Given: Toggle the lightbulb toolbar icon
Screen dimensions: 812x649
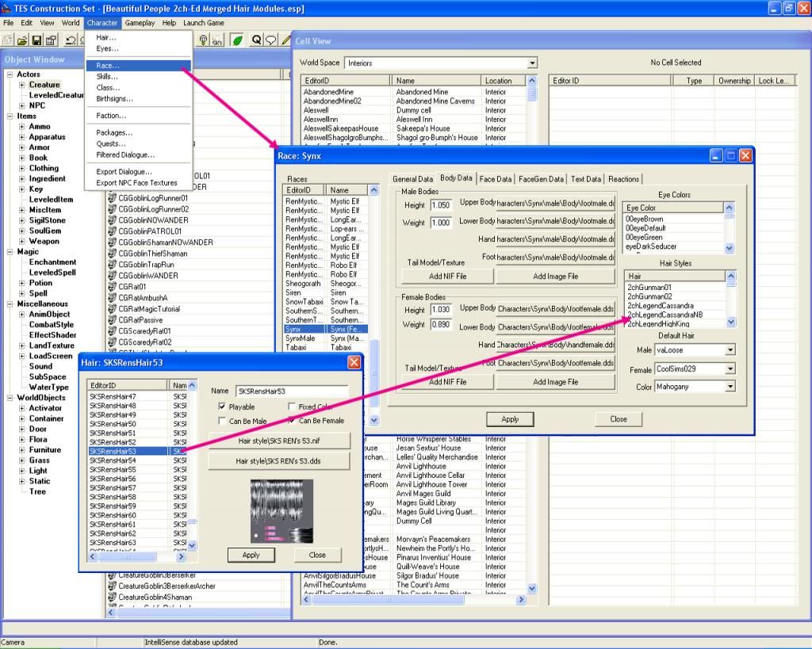Looking at the screenshot, I should pyautogui.click(x=204, y=40).
